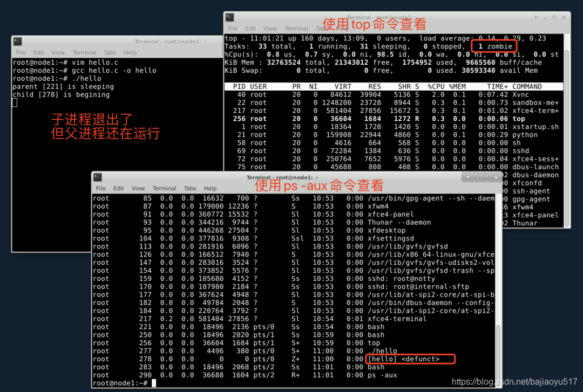Open View menu in ps -aux terminal window
583x392 pixels.
click(138, 188)
